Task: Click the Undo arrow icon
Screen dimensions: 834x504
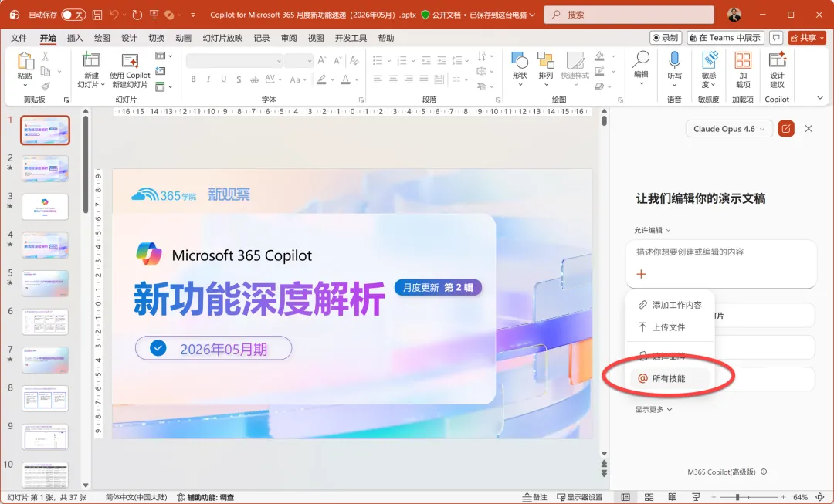Action: click(x=114, y=15)
